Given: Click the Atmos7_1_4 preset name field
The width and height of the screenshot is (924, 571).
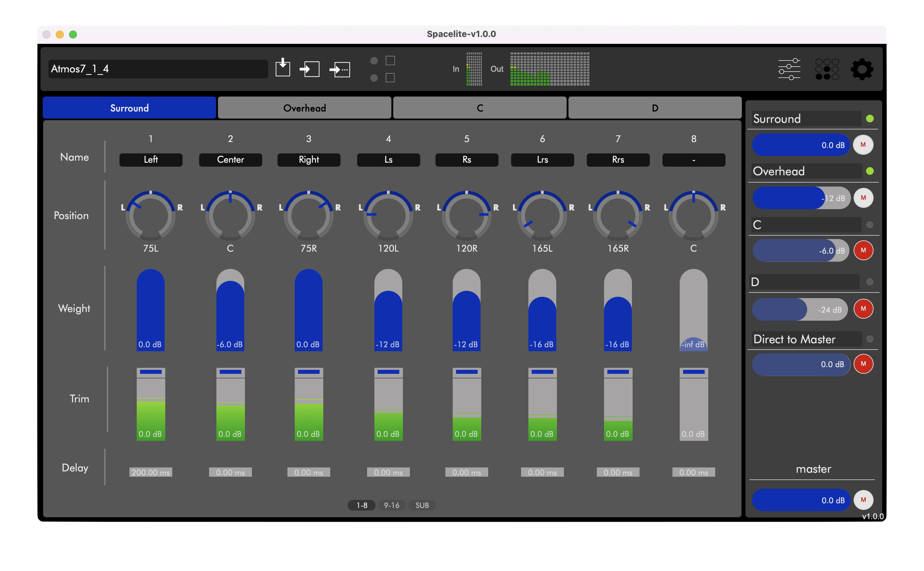Looking at the screenshot, I should 158,69.
